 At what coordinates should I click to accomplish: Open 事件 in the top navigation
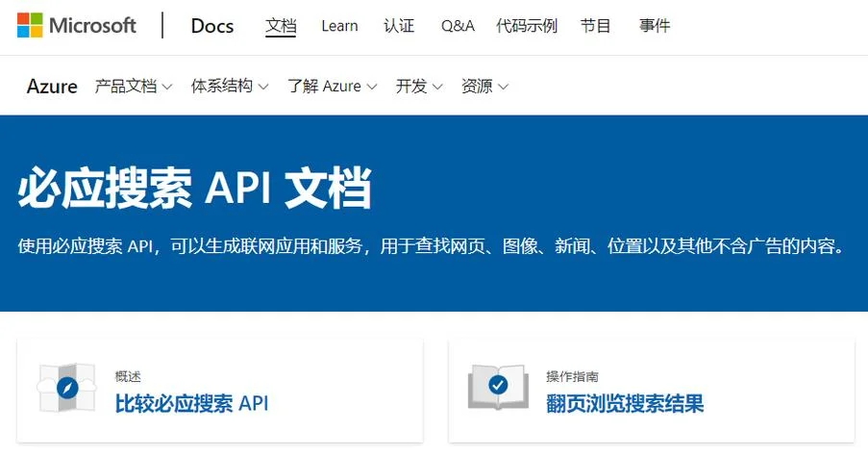[655, 25]
